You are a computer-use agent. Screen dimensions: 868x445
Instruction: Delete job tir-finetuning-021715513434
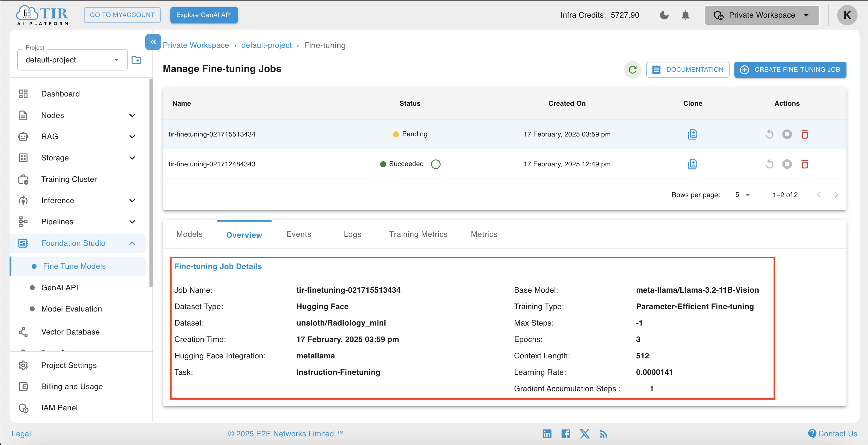tap(805, 134)
